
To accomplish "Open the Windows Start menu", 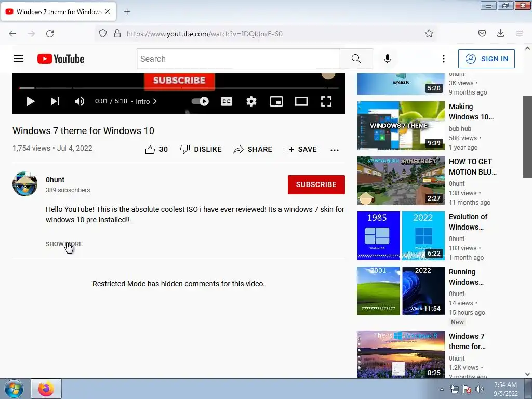I will click(x=14, y=389).
